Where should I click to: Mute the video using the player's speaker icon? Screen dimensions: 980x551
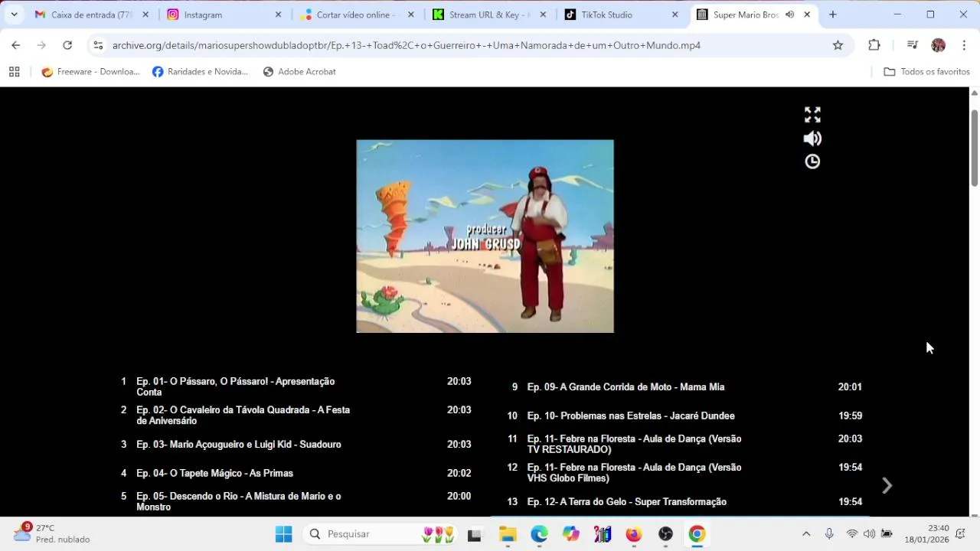[x=812, y=139]
